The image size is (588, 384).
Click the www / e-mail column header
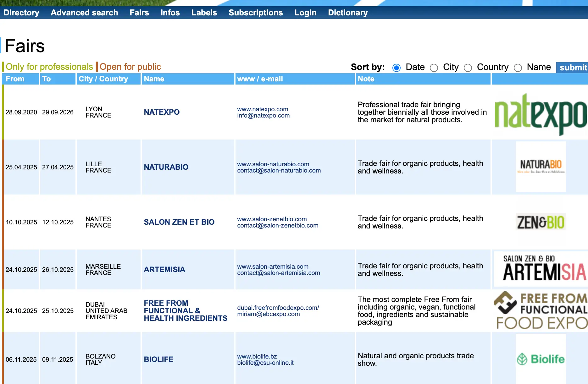pos(295,79)
